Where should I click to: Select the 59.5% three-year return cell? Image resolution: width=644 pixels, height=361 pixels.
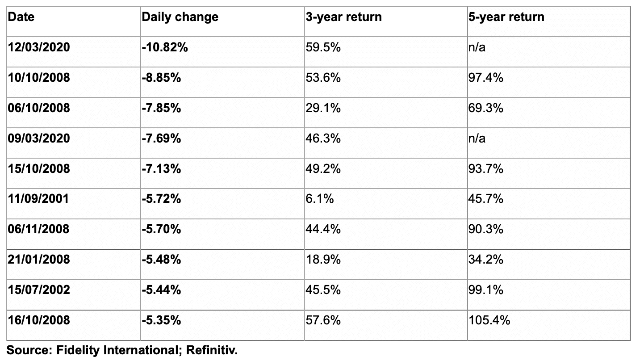pyautogui.click(x=386, y=51)
